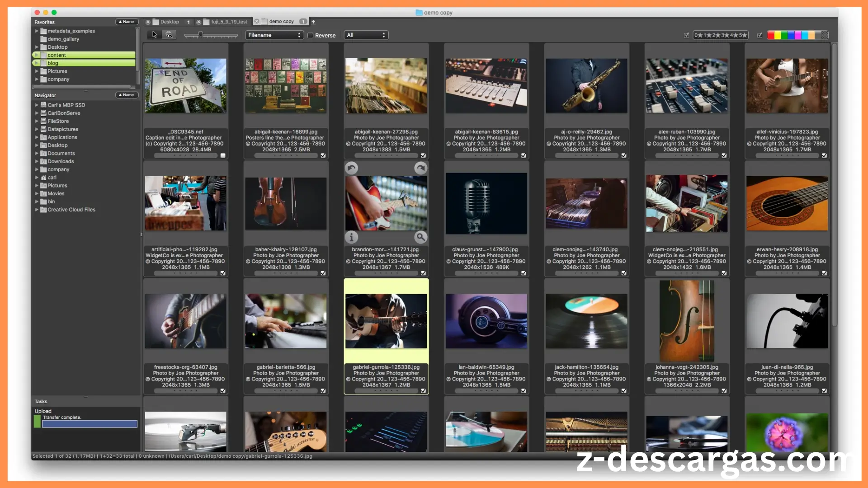Image resolution: width=868 pixels, height=488 pixels.
Task: Toggle tag checkbox on abigail-keenan-16899.jpg
Action: coord(323,155)
